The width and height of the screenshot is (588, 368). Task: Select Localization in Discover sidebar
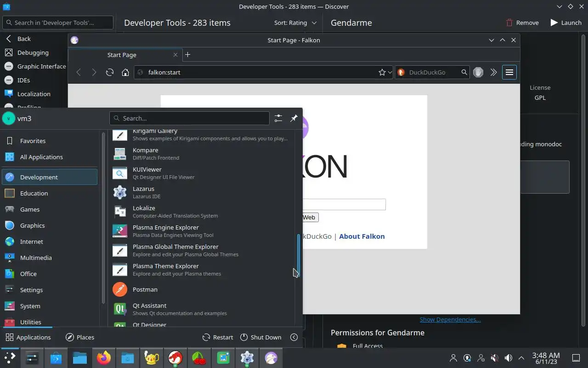click(34, 94)
